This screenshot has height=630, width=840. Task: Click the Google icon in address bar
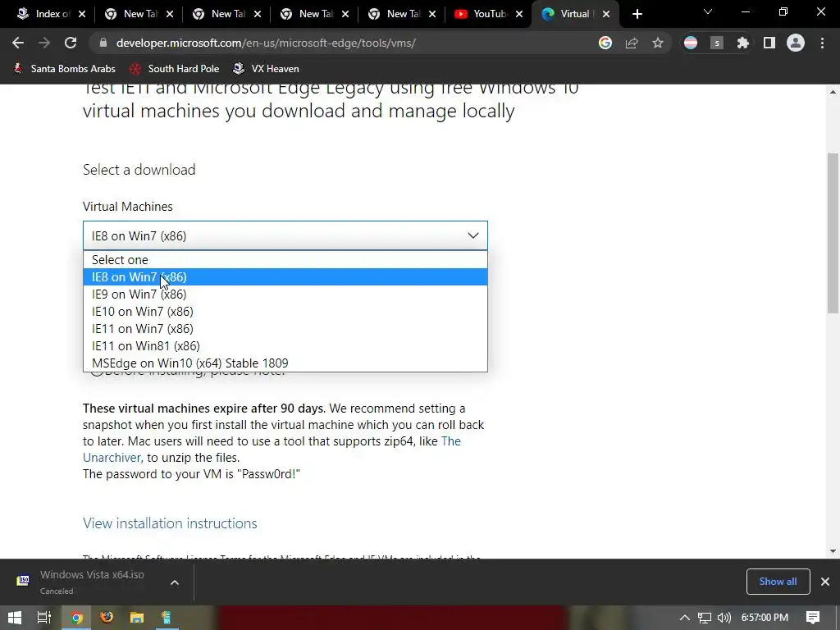pyautogui.click(x=605, y=43)
